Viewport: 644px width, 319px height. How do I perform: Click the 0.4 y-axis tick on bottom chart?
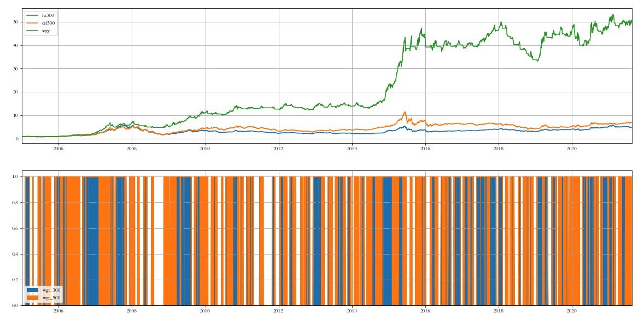(x=15, y=254)
